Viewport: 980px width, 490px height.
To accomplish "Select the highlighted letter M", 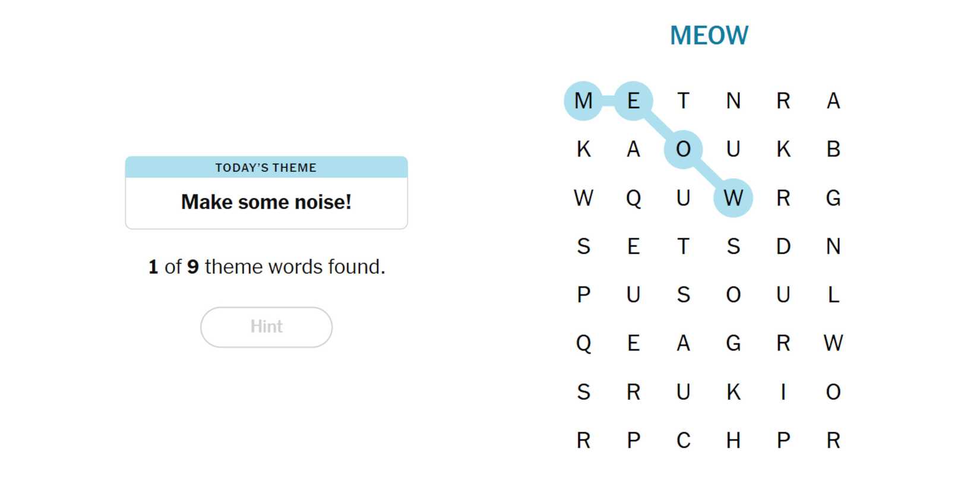I will click(x=583, y=101).
